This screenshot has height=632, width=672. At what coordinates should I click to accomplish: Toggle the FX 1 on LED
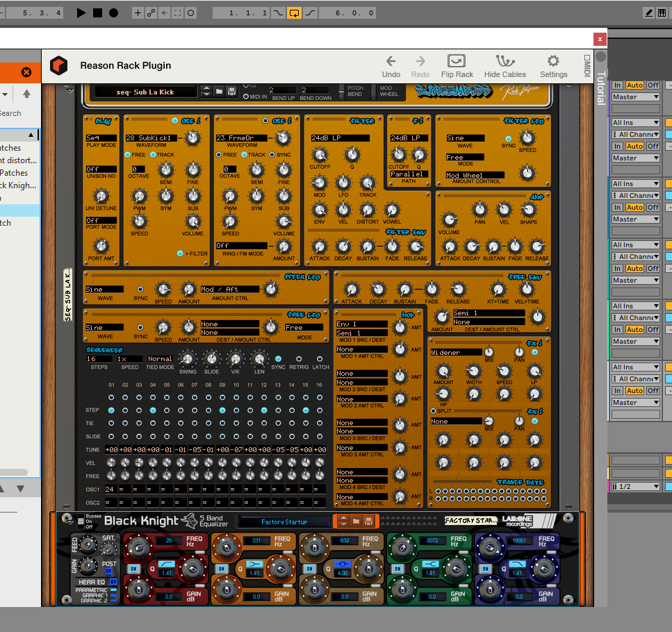535,352
